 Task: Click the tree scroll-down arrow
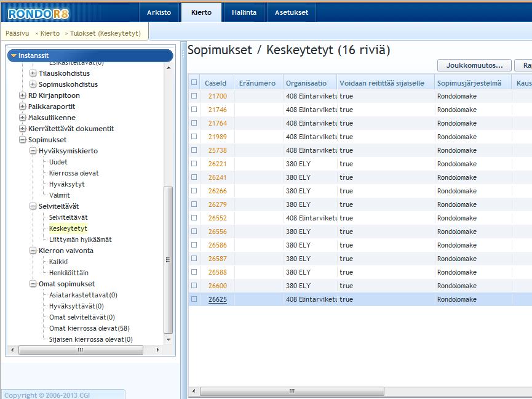(x=169, y=339)
